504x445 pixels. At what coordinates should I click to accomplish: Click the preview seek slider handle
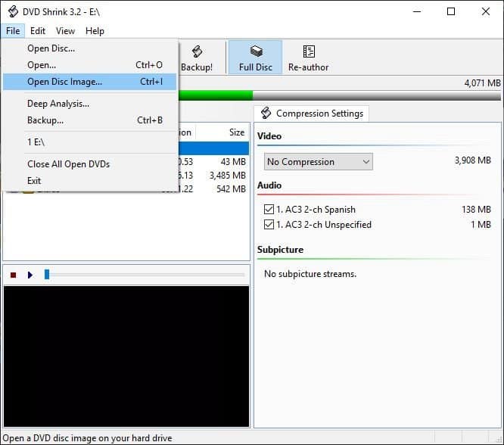47,274
